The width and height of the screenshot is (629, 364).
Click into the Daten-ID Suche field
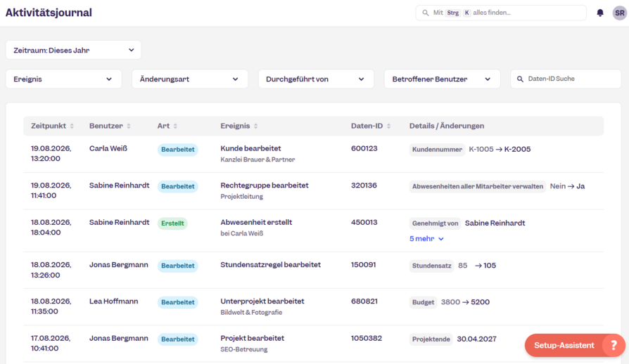566,79
